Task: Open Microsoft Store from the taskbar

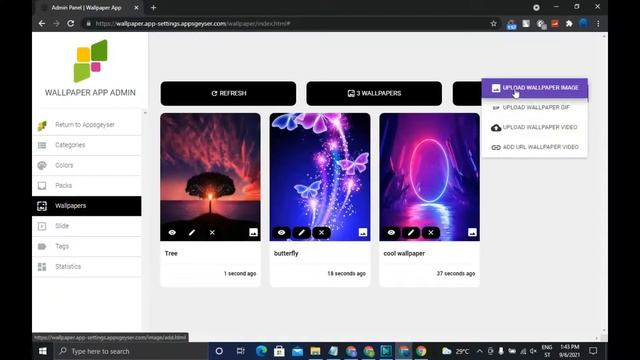Action: pyautogui.click(x=280, y=351)
